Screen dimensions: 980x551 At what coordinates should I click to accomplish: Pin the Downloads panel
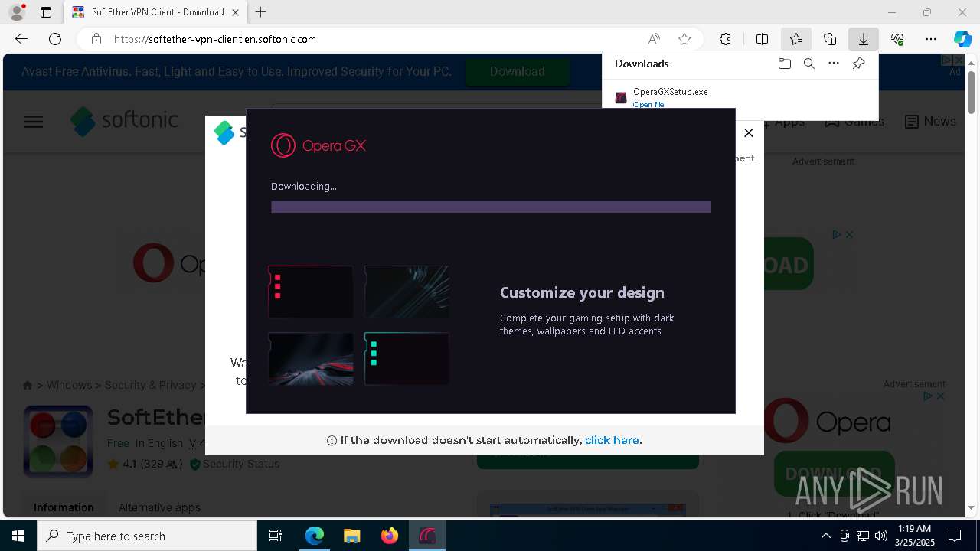click(x=858, y=64)
